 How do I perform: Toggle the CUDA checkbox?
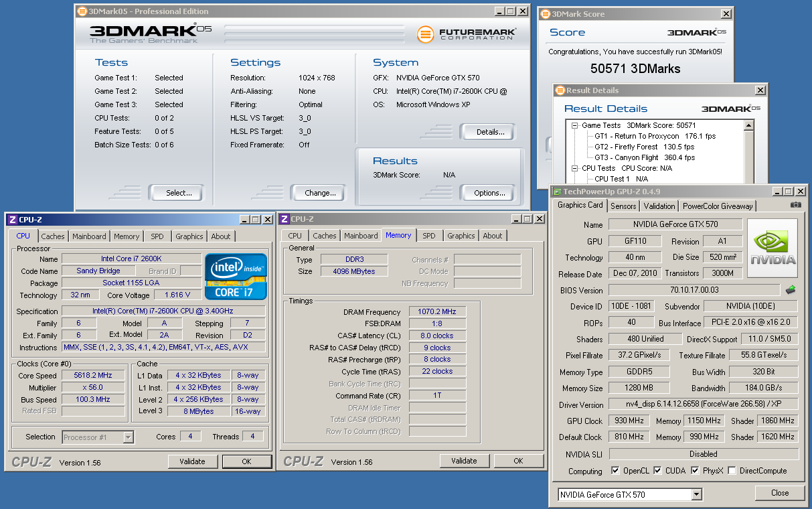tap(657, 471)
